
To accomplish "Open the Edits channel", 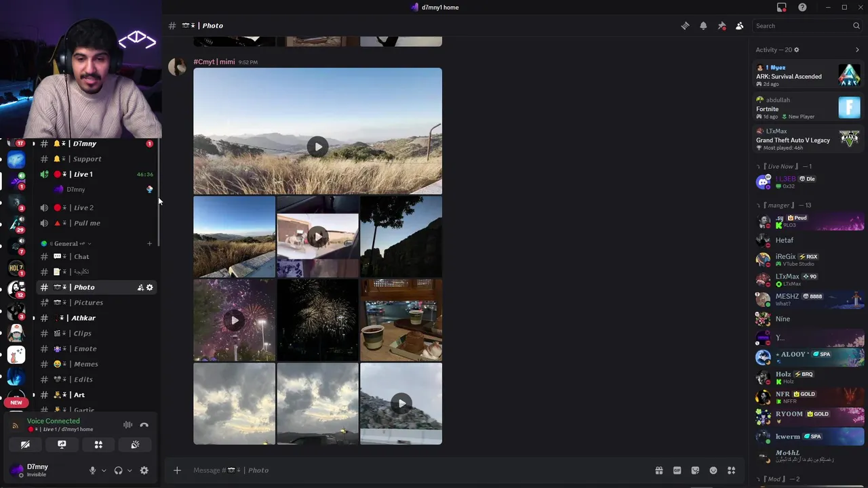I will pyautogui.click(x=97, y=380).
